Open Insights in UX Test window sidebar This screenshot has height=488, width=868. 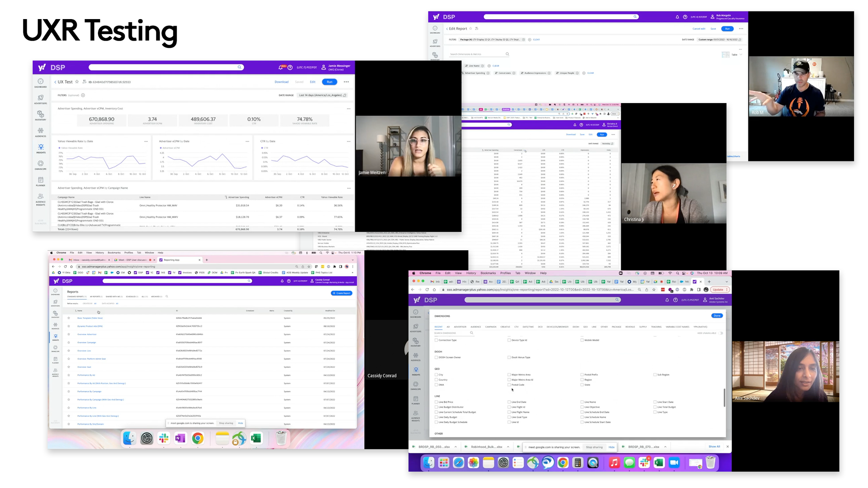point(41,149)
